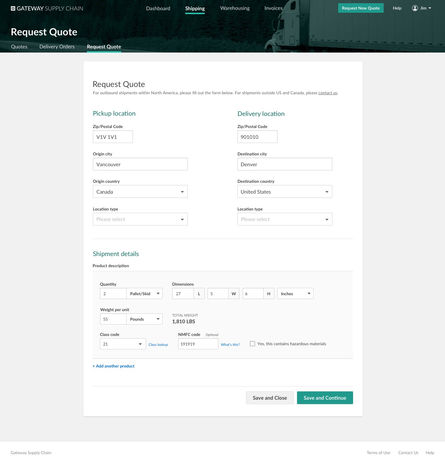Click Add another product link

[x=113, y=366]
